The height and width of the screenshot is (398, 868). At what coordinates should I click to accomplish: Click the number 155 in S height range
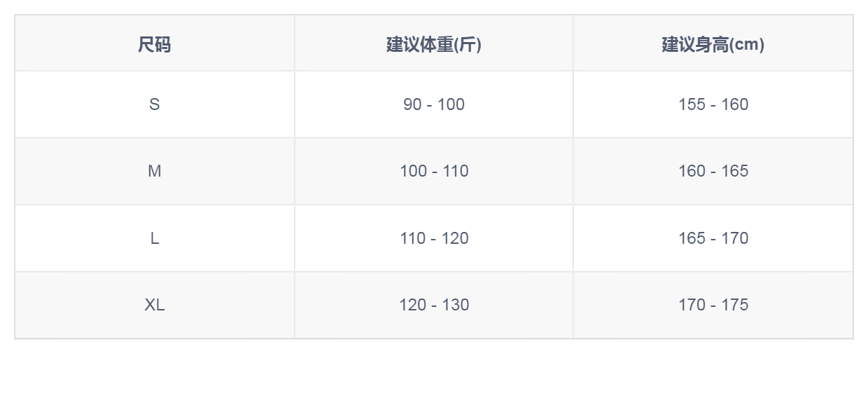click(692, 104)
